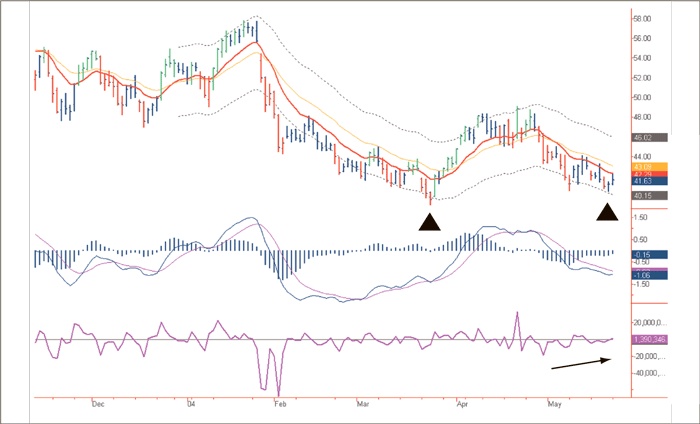
Task: Click the blue -1.06 MACD value tag
Action: pos(647,274)
